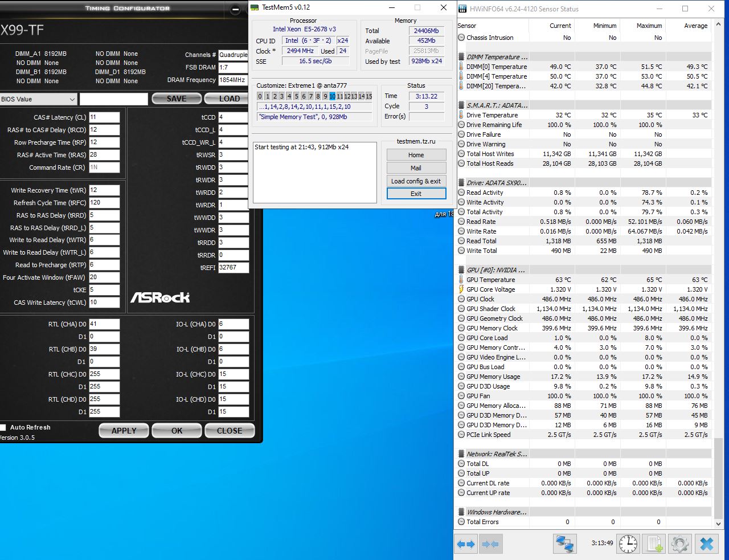Click the icon beside Network: RealTek heading
The width and height of the screenshot is (729, 560).
[x=461, y=454]
